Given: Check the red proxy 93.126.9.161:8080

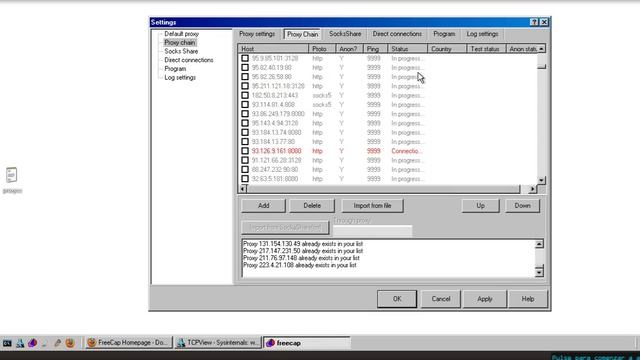Looking at the screenshot, I should pos(245,151).
